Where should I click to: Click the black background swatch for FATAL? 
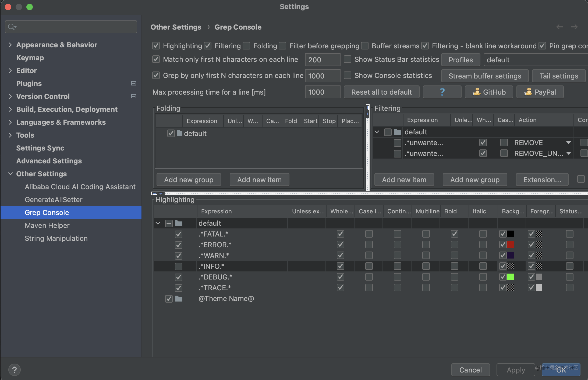(x=511, y=234)
